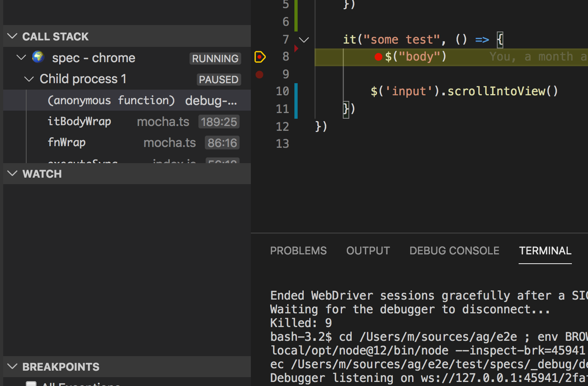
Task: Click the 'You, a month a' blame annotation
Action: tap(538, 57)
